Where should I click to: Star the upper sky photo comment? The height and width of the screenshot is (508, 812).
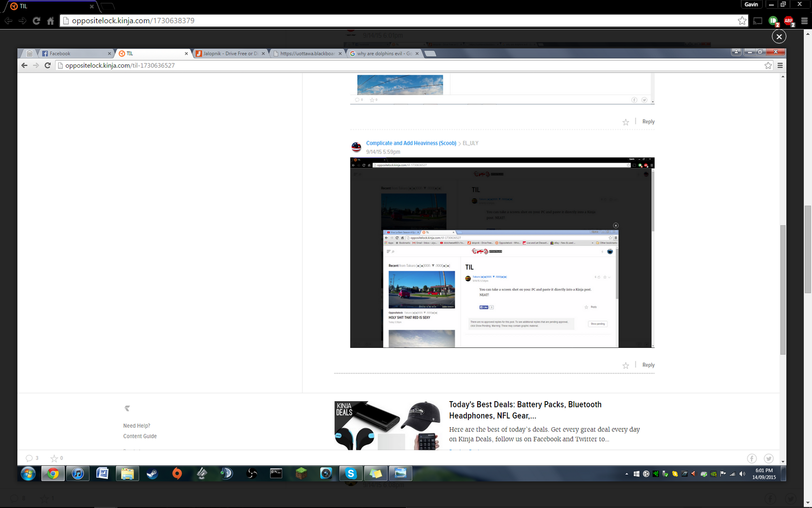point(625,122)
